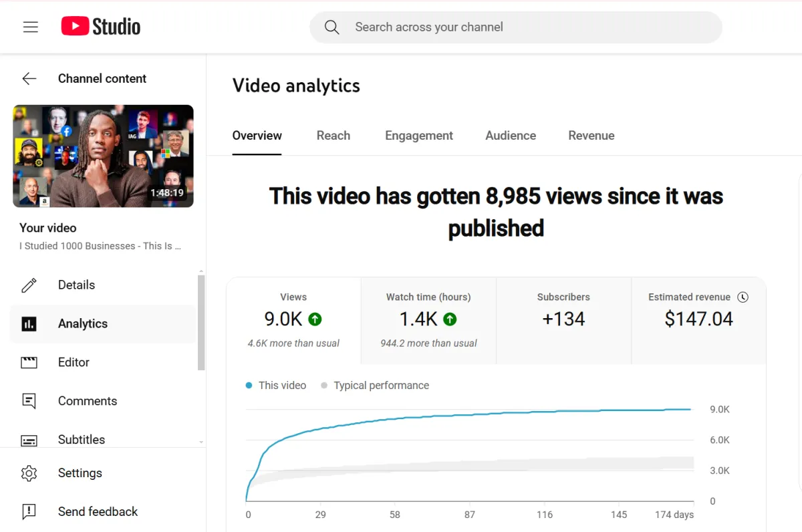Click the sidebar scroll down arrow

click(201, 442)
